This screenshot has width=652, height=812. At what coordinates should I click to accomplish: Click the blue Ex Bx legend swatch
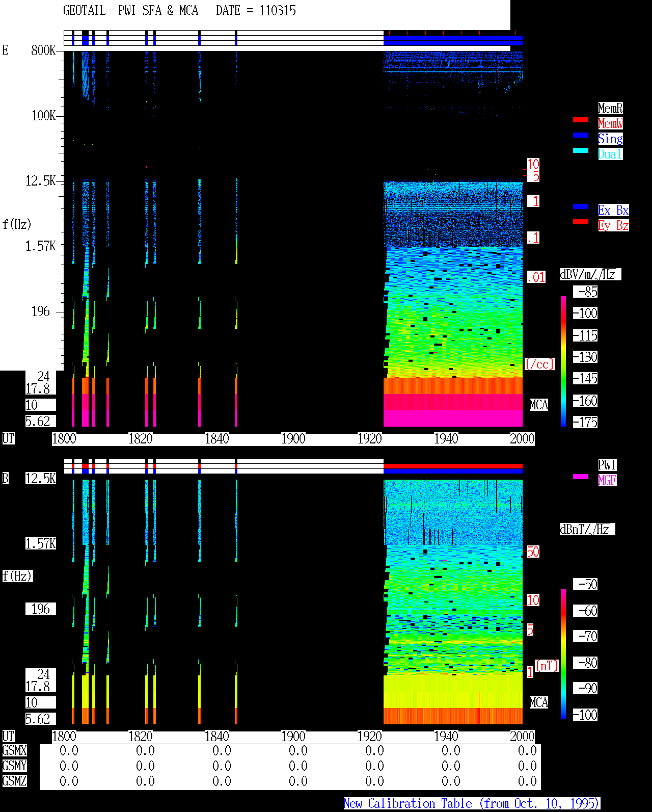[x=581, y=206]
